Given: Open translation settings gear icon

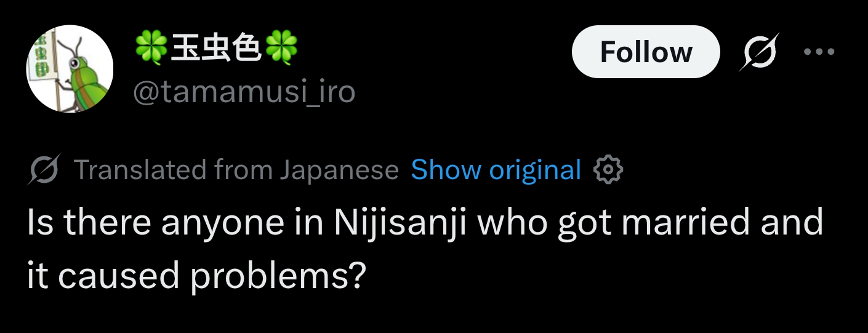Looking at the screenshot, I should coord(608,170).
